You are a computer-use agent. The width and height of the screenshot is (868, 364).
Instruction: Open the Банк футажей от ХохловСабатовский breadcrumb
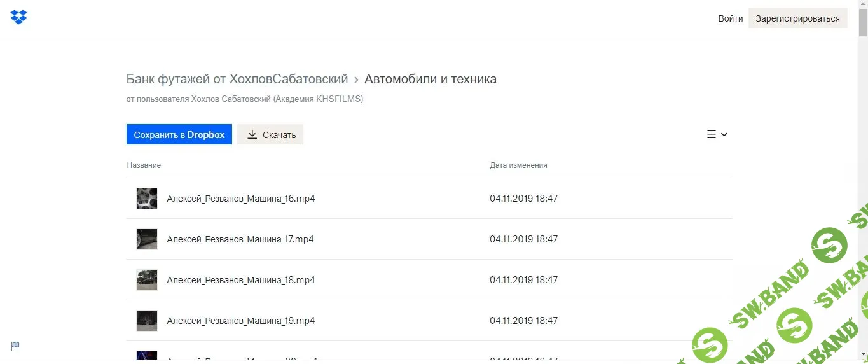[237, 79]
